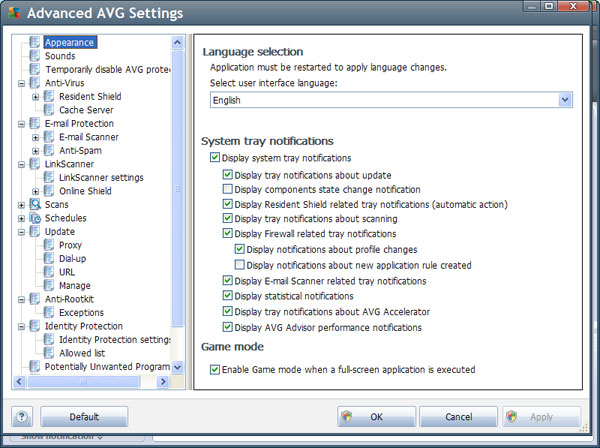The height and width of the screenshot is (448, 600).
Task: Expand the Scans tree node
Action: coord(21,205)
